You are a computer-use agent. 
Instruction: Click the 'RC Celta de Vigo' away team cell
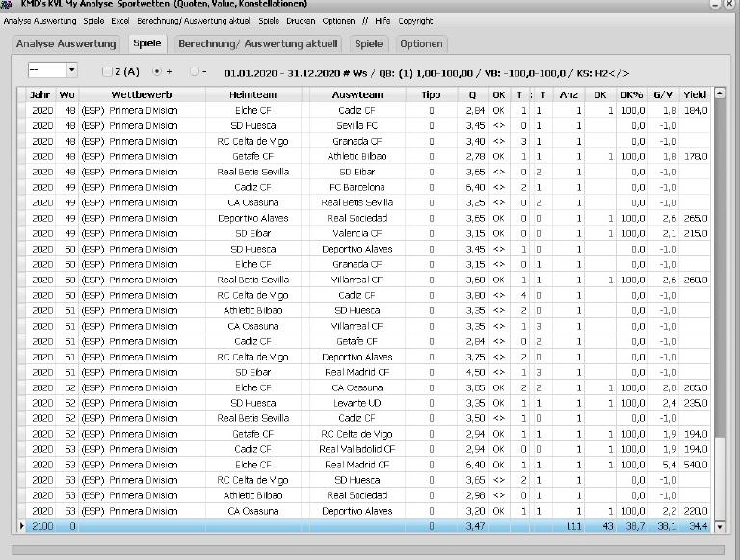(357, 434)
